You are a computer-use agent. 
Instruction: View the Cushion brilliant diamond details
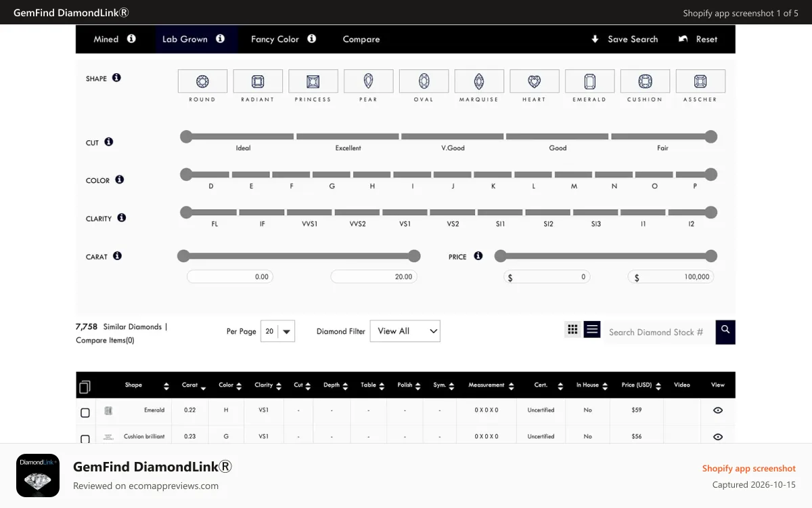[718, 437]
